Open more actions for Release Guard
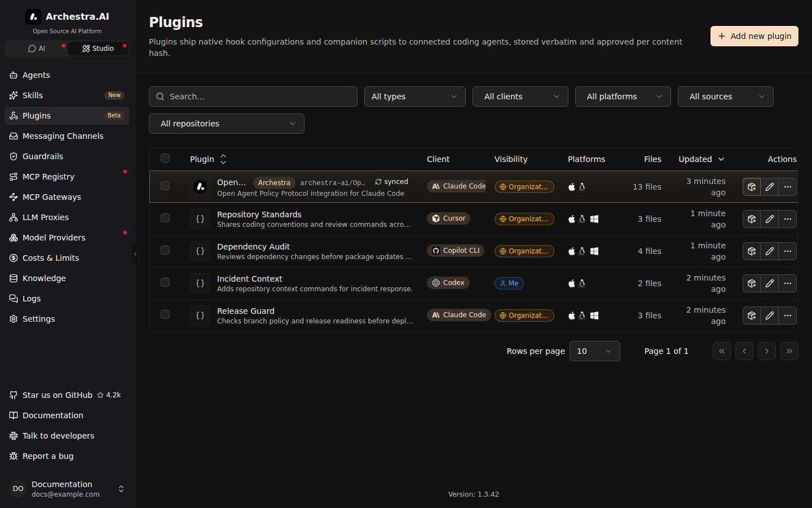 click(x=788, y=316)
